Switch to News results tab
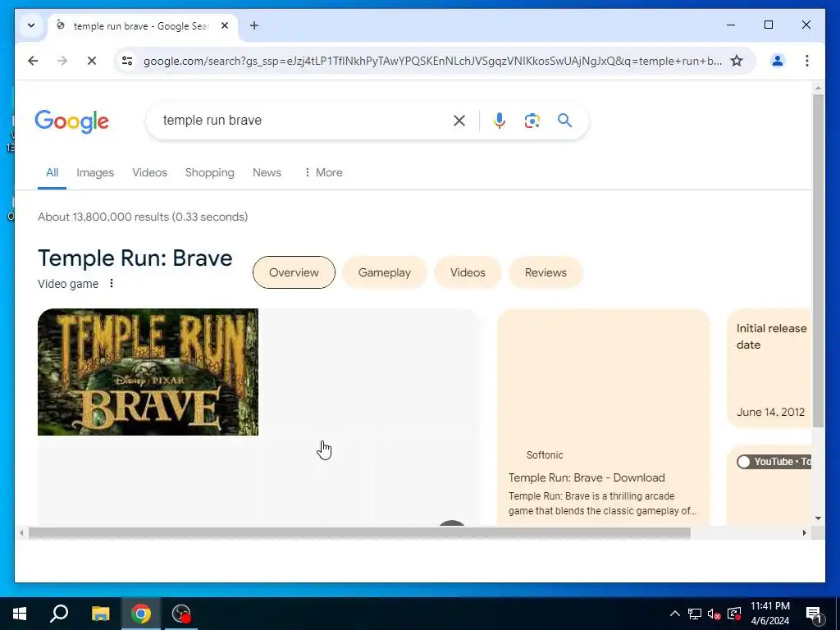This screenshot has height=630, width=840. coord(267,172)
